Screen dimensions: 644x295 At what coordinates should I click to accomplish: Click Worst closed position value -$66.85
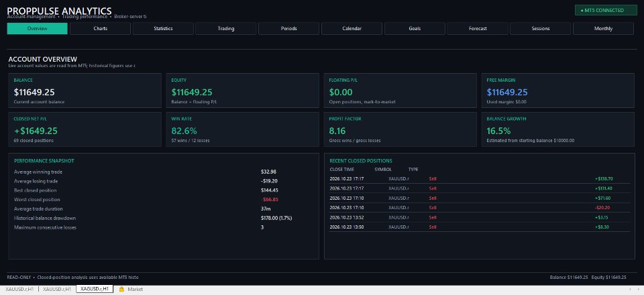(x=270, y=199)
